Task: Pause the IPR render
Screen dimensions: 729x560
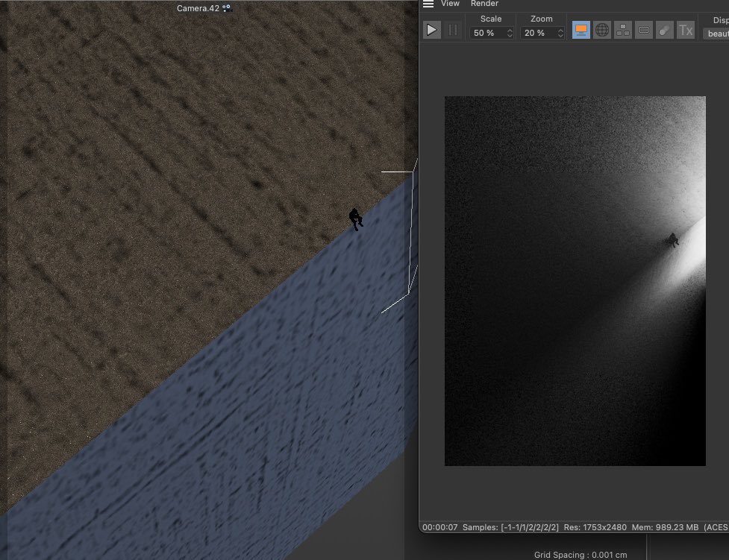Action: point(452,31)
